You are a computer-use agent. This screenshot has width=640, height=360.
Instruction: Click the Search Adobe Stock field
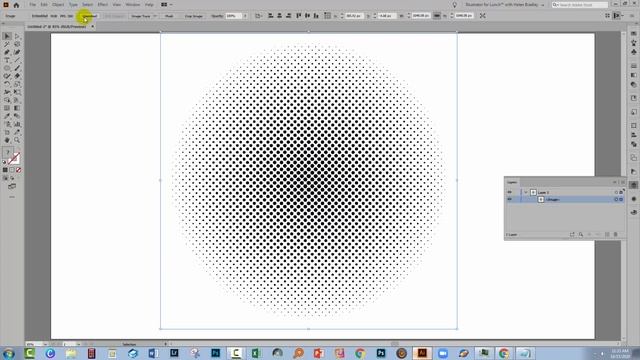580,5
